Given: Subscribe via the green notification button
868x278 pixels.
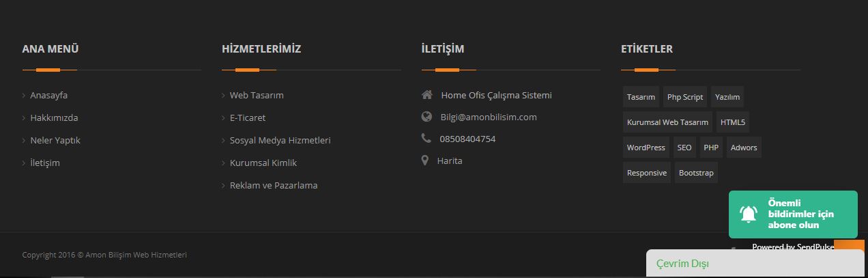Looking at the screenshot, I should coord(800,214).
